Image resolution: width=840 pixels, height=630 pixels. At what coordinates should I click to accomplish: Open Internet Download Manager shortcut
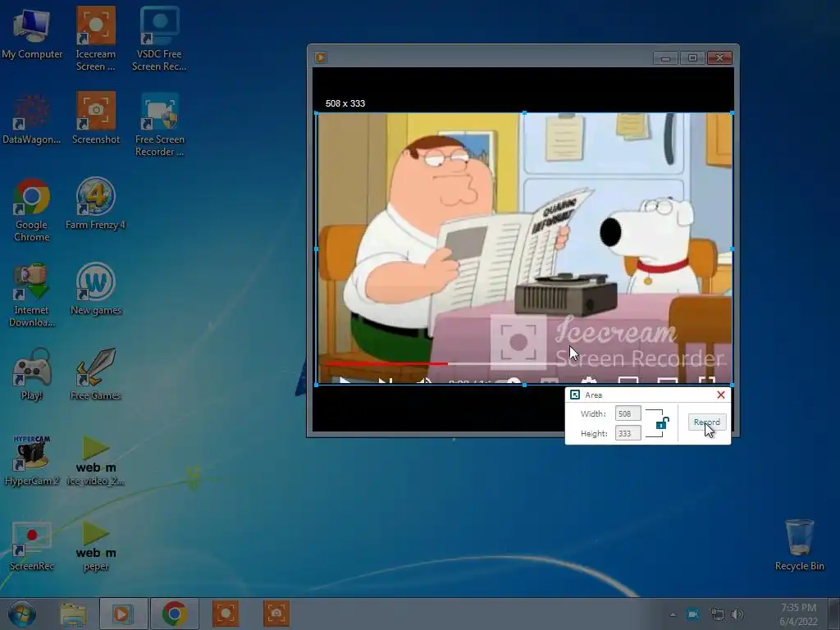[32, 295]
